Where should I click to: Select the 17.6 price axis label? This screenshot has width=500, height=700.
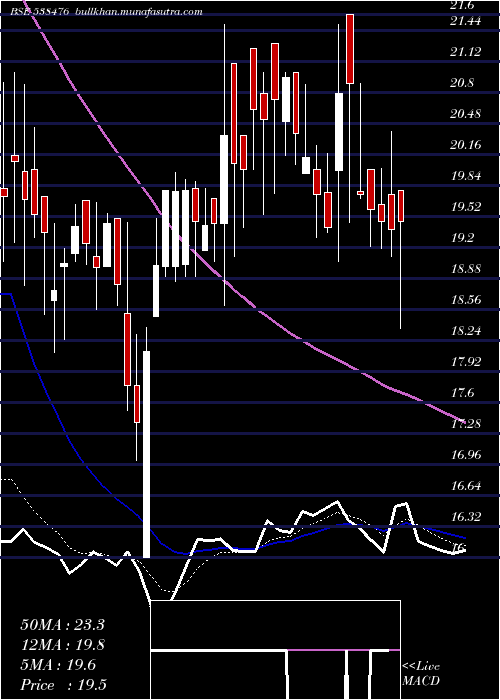point(463,393)
